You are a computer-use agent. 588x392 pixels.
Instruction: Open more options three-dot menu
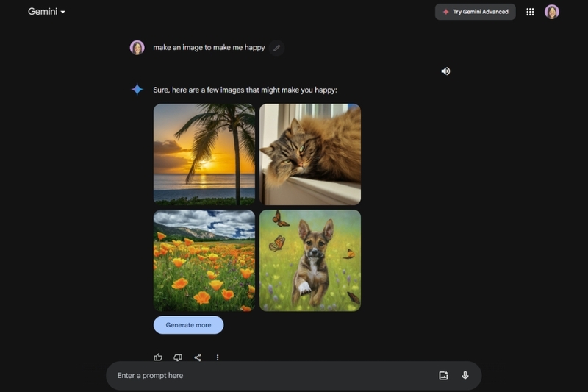(x=218, y=357)
